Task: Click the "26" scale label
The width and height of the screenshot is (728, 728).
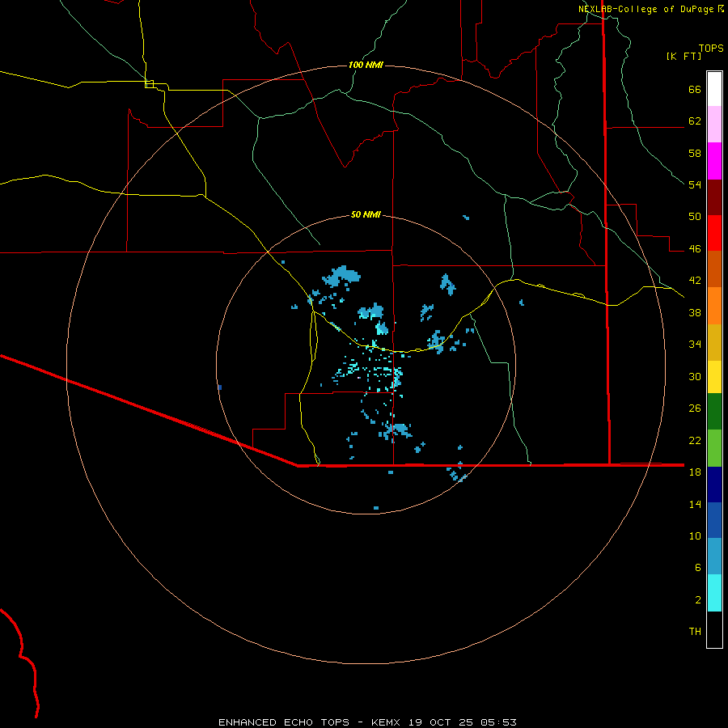Action: [695, 408]
